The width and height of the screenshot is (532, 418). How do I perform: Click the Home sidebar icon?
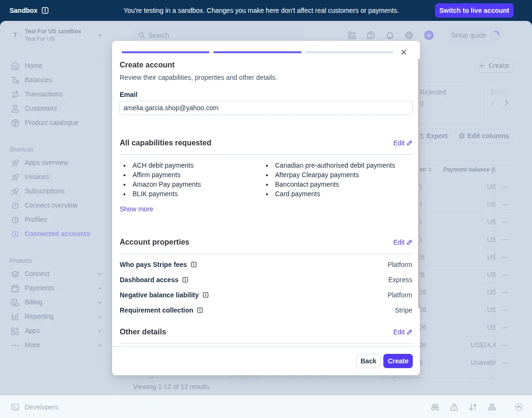(x=15, y=66)
